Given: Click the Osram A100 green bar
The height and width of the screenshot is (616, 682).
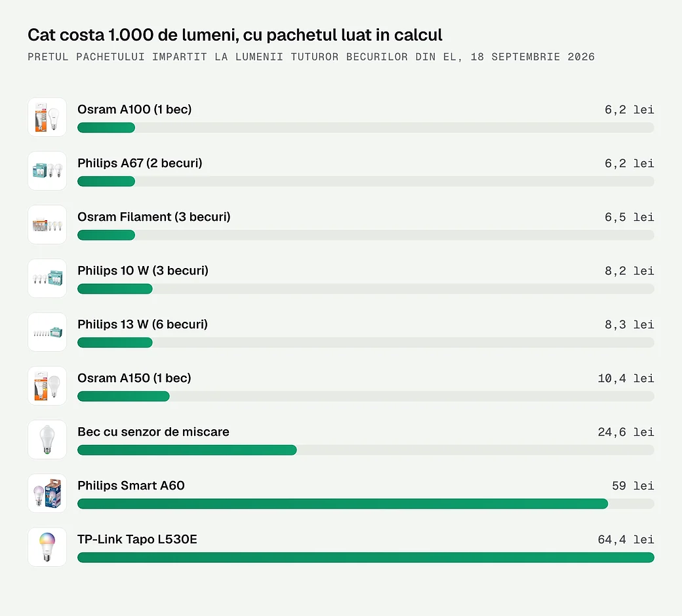Looking at the screenshot, I should click(x=106, y=127).
